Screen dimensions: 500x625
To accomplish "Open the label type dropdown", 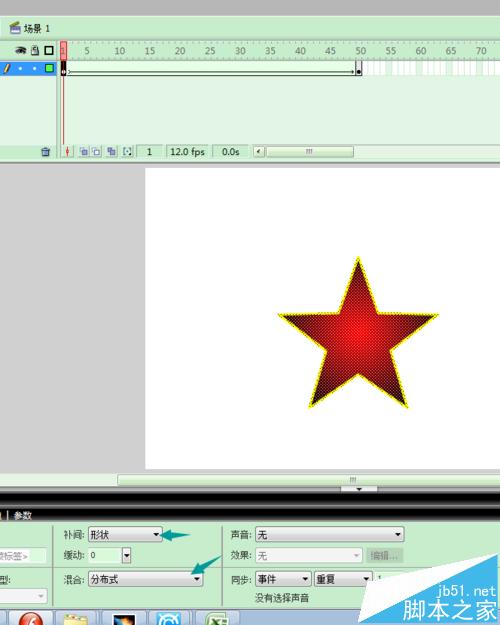I will click(x=23, y=596).
